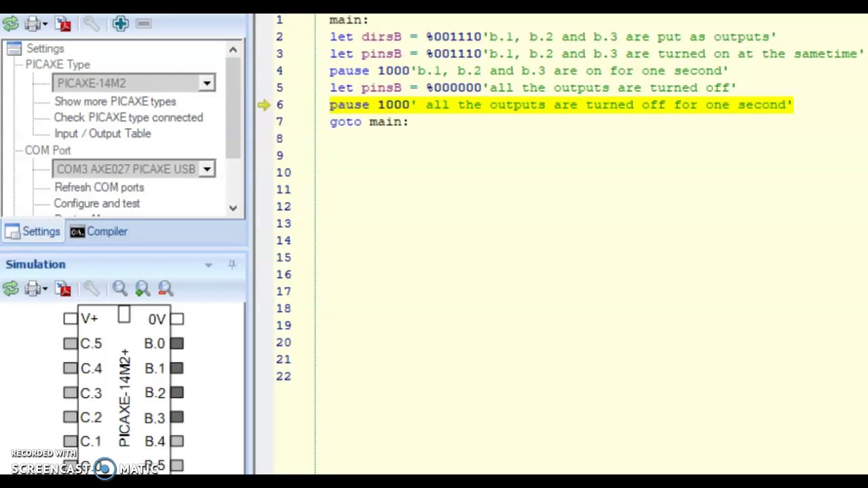Pin the Simulation panel

232,264
